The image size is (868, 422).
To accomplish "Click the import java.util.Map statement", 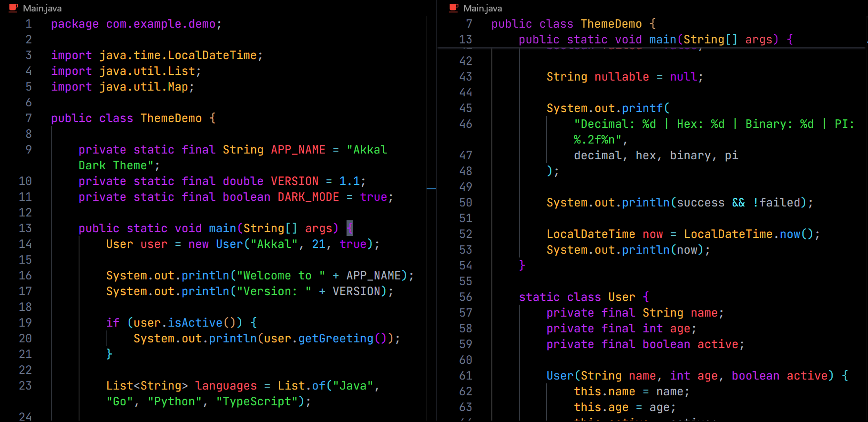I will click(123, 87).
